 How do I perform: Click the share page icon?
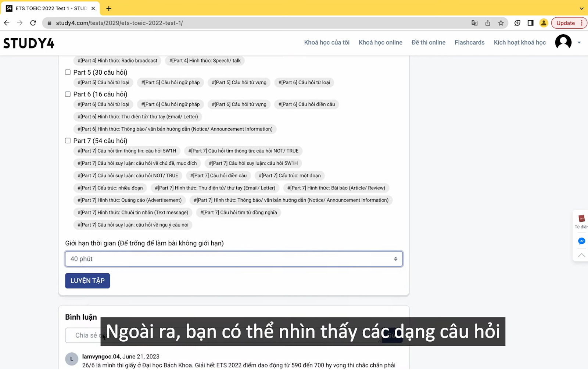click(488, 23)
